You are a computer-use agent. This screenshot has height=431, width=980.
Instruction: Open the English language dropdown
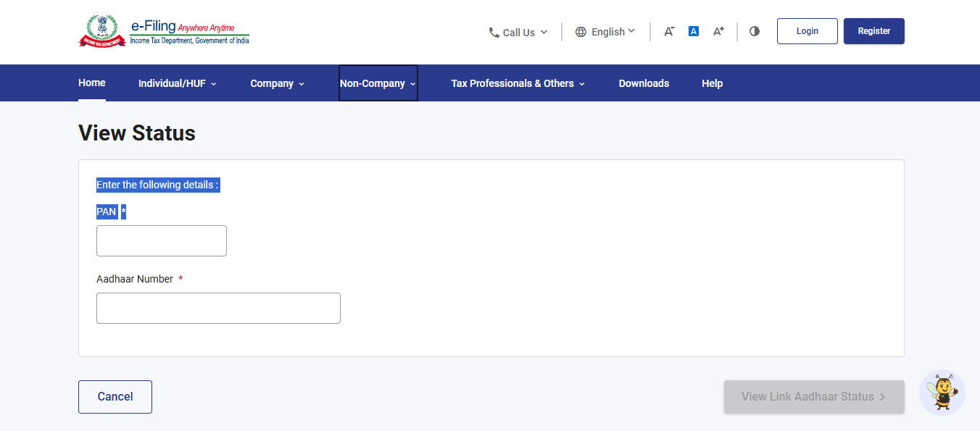(x=605, y=32)
